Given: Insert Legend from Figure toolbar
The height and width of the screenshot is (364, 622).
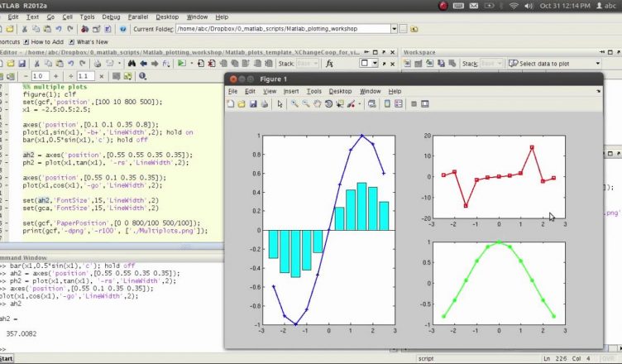Looking at the screenshot, I should pos(399,104).
